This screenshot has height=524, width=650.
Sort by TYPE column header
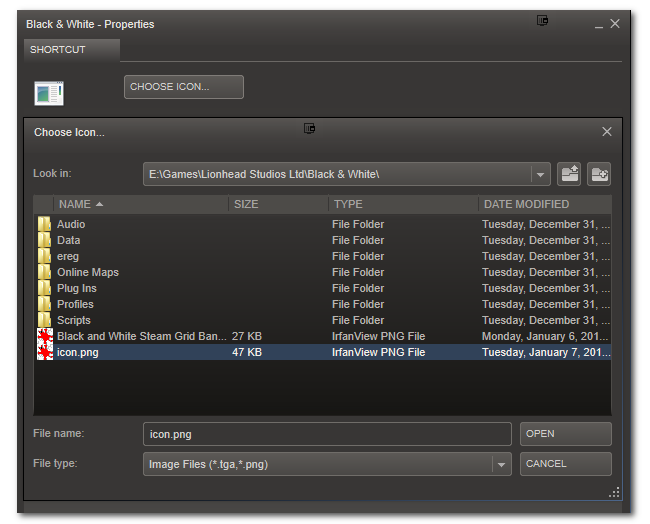point(404,204)
